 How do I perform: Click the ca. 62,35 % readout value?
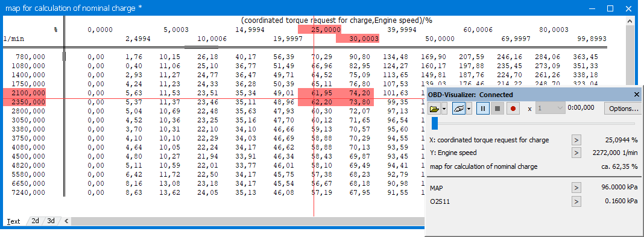pos(620,167)
